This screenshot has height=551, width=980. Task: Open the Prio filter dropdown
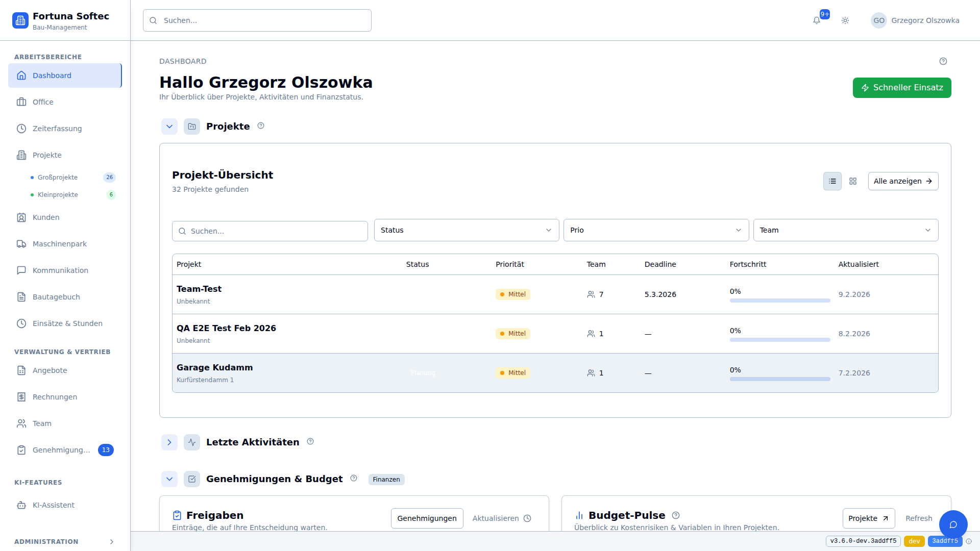click(656, 230)
